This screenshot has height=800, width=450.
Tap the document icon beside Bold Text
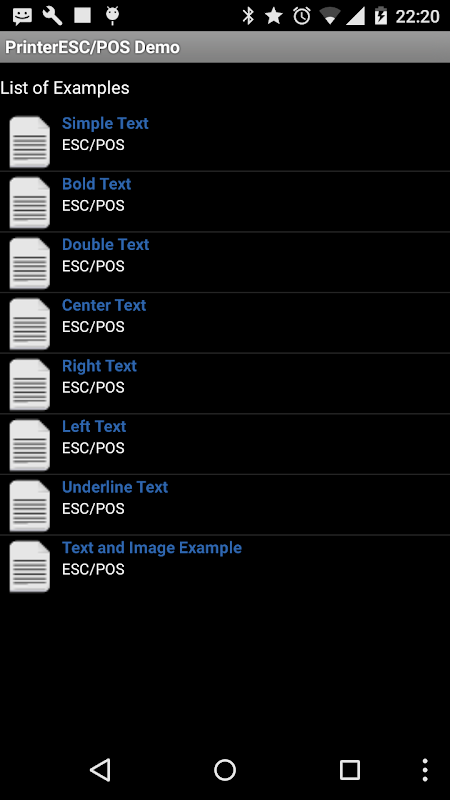point(30,202)
